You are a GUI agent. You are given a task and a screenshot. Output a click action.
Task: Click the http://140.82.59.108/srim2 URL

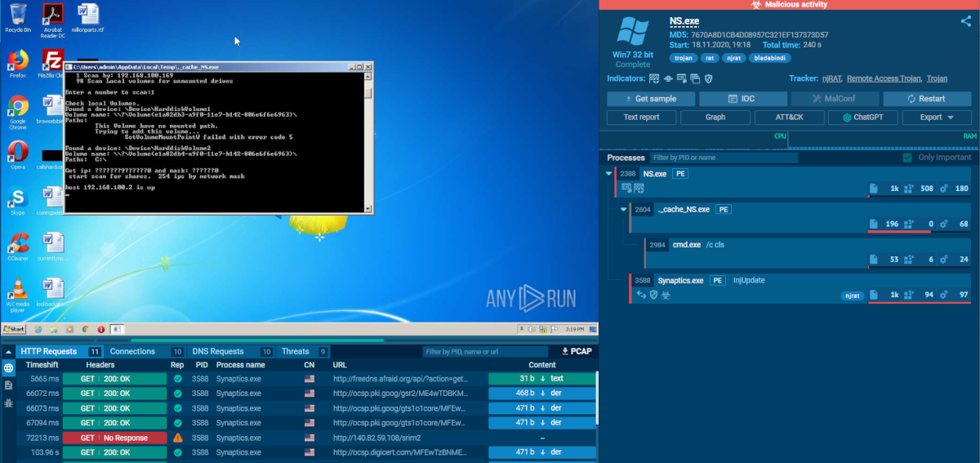click(x=376, y=438)
